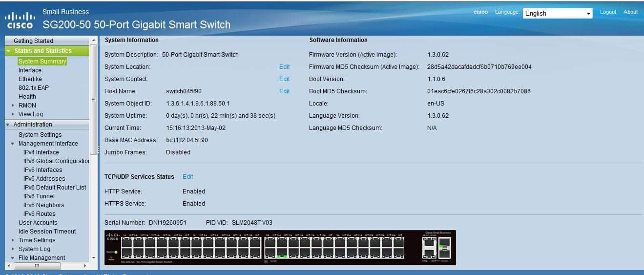Expand the Time Settings node

(13, 240)
